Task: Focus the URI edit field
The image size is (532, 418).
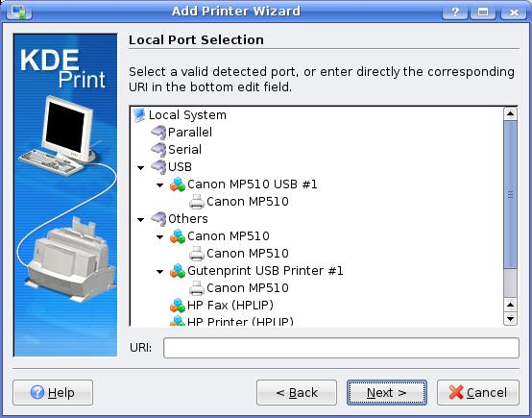Action: click(341, 348)
